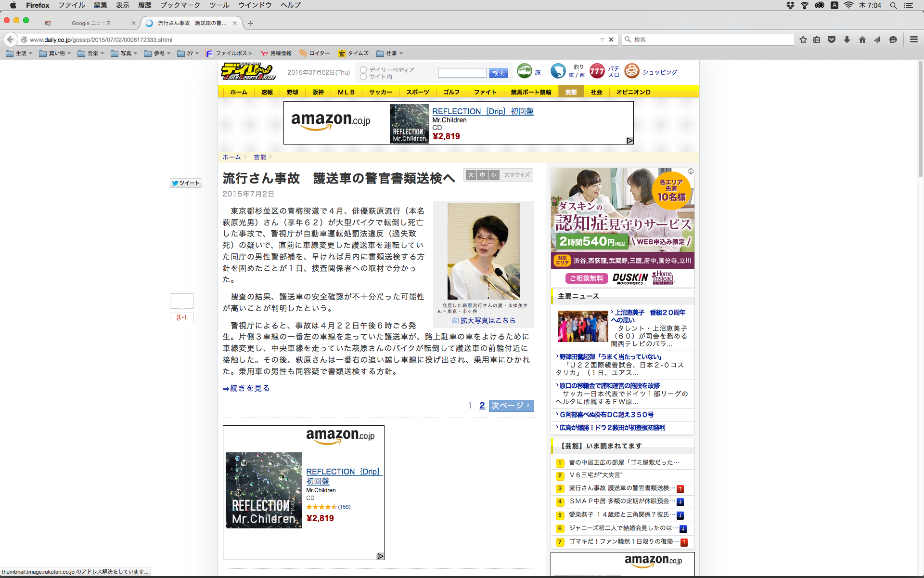Open the bookmarks list icon

coord(817,39)
